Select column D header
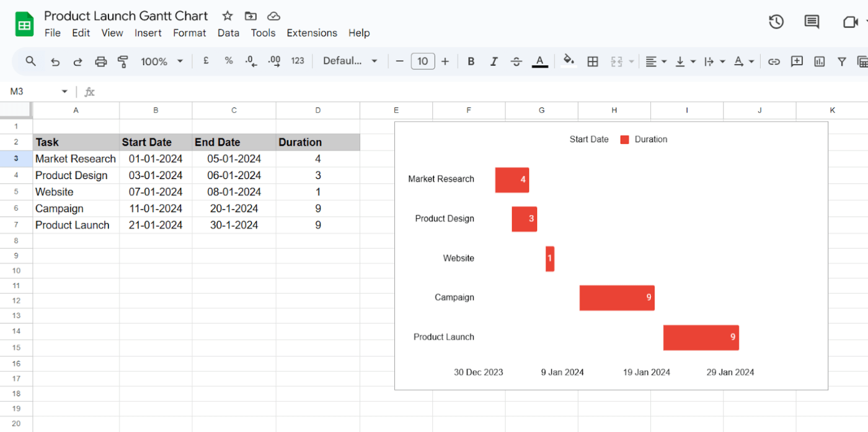 pos(318,110)
